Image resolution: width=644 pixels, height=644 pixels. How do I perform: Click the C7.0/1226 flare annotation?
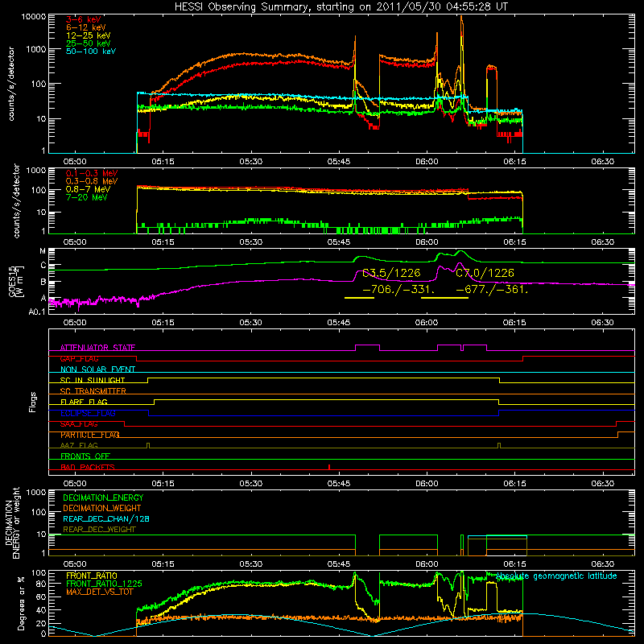point(485,273)
